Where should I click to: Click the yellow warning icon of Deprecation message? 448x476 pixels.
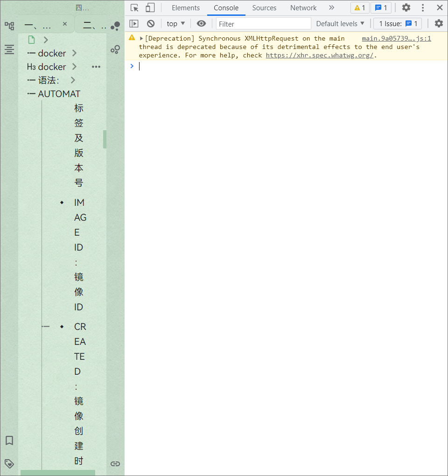pos(132,38)
